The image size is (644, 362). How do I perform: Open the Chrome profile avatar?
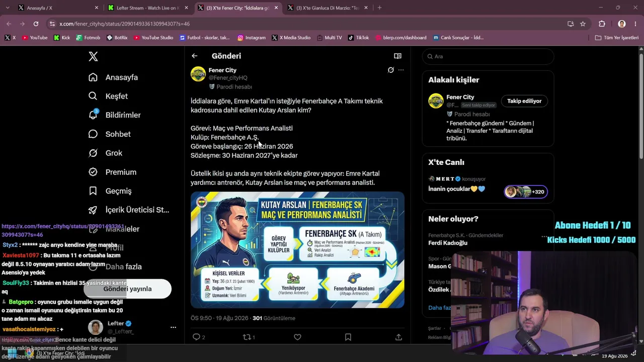[622, 24]
